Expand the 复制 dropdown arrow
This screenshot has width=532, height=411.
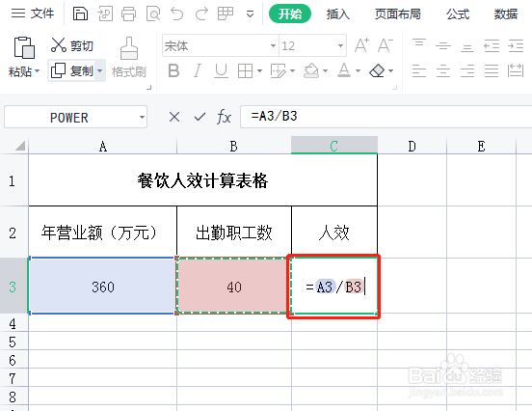100,70
